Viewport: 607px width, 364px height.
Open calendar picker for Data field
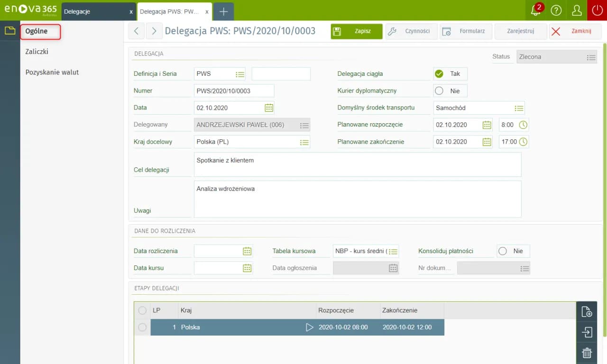[269, 108]
